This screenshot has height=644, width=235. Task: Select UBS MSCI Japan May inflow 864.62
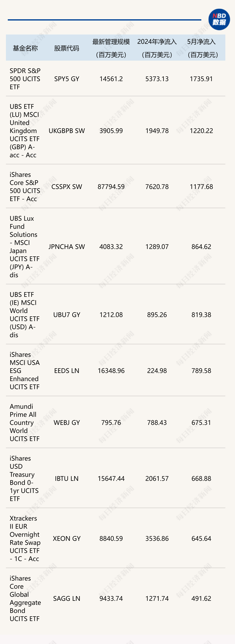pyautogui.click(x=202, y=247)
